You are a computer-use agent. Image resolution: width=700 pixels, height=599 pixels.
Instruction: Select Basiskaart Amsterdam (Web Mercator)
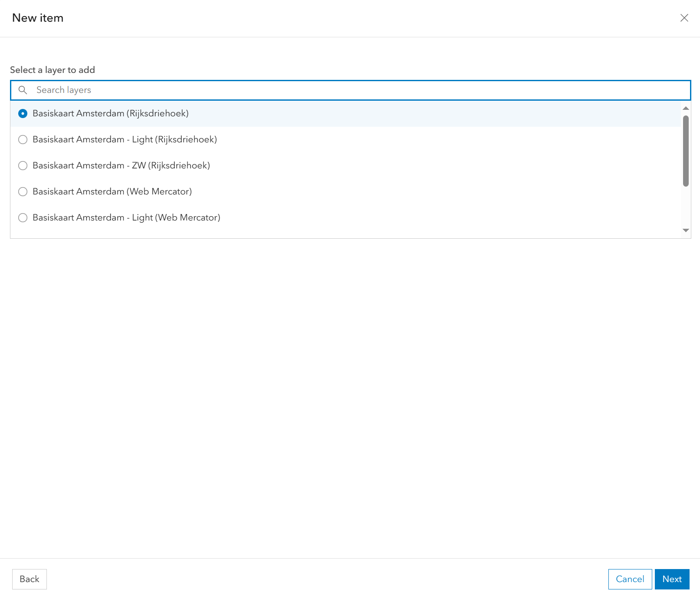(23, 191)
